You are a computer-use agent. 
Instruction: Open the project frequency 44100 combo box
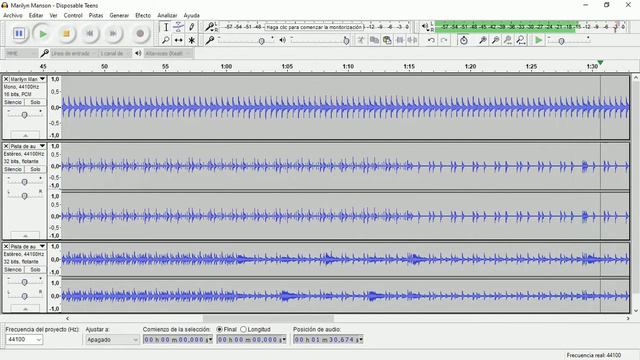[24, 339]
